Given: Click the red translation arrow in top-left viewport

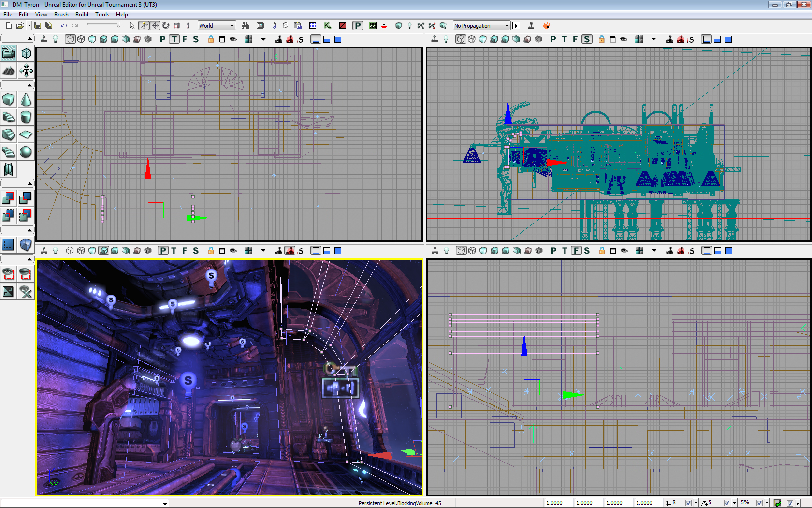Looking at the screenshot, I should click(x=148, y=169).
